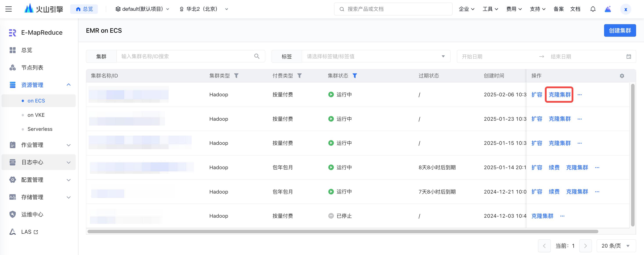
Task: Filter by cluster type column
Action: (236, 76)
